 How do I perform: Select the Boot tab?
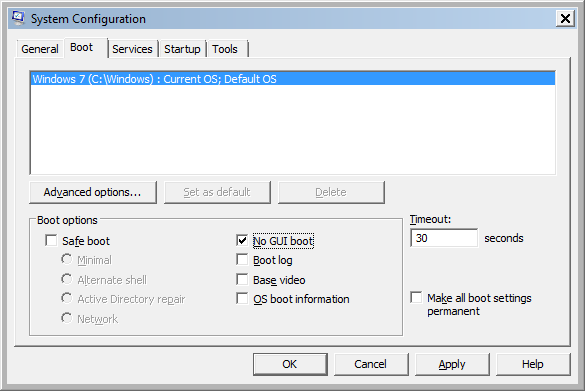coord(86,47)
